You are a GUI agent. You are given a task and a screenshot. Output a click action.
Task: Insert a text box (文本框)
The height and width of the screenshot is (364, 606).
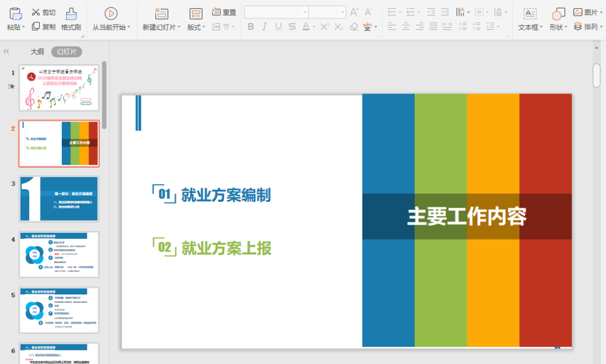pyautogui.click(x=530, y=14)
